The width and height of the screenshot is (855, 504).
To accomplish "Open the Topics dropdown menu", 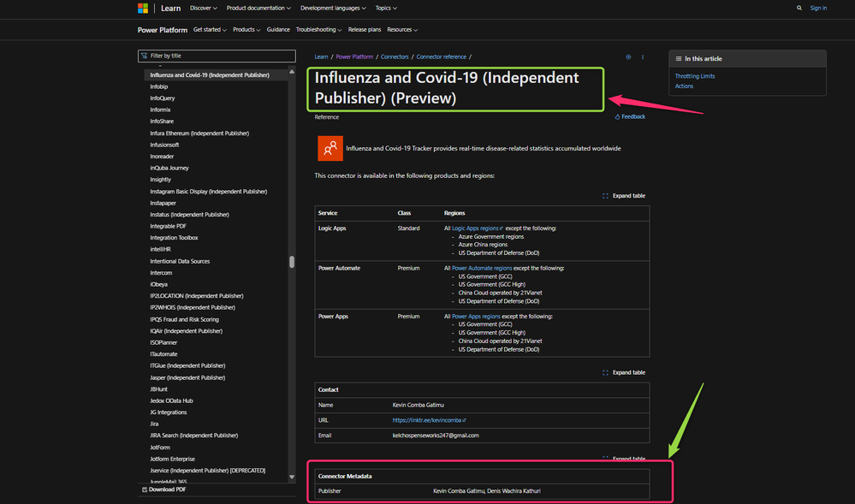I will (386, 9).
